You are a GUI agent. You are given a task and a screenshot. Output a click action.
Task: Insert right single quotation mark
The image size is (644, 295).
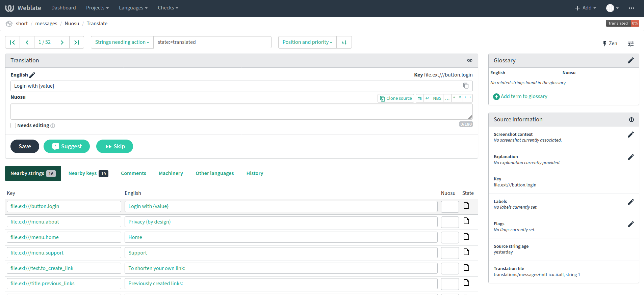pos(470,98)
